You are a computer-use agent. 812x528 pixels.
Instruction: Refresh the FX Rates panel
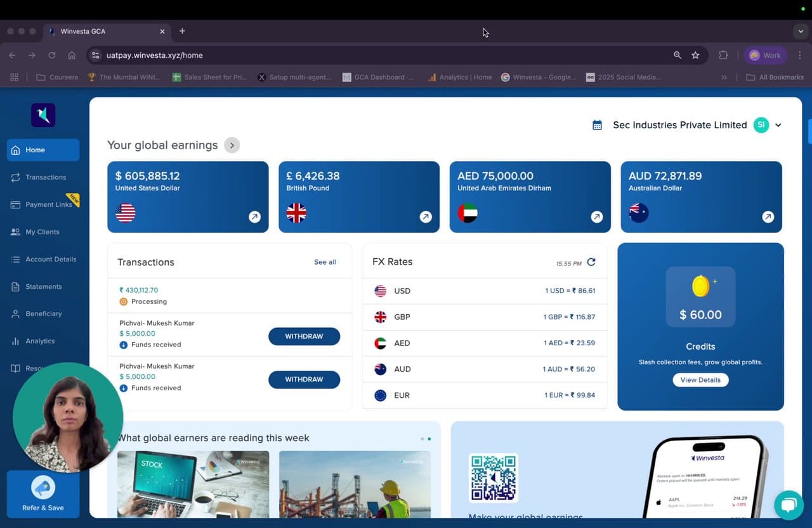(x=591, y=262)
